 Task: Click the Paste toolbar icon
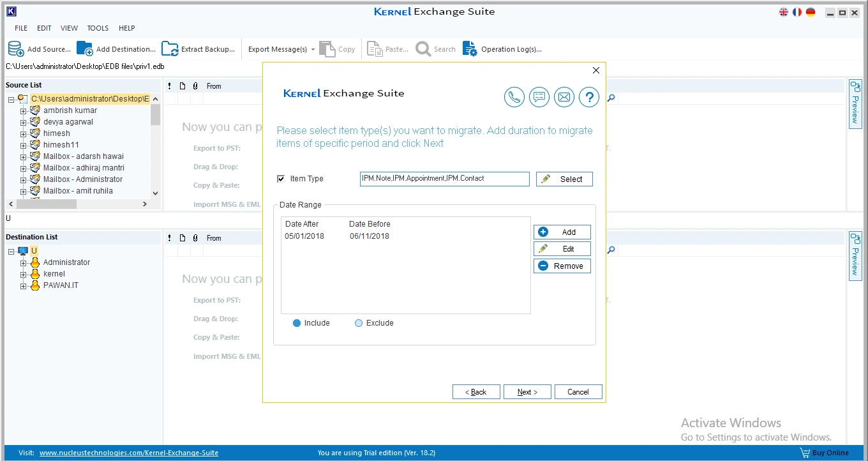pos(375,49)
